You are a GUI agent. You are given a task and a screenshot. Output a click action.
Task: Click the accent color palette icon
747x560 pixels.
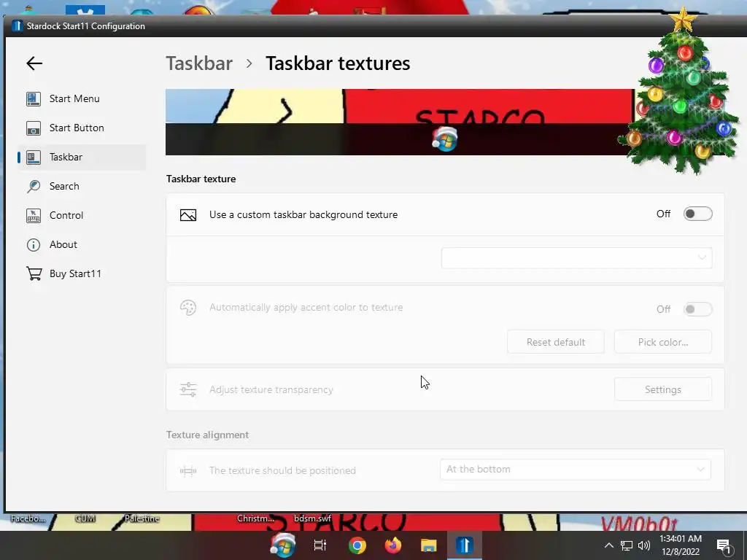[188, 308]
